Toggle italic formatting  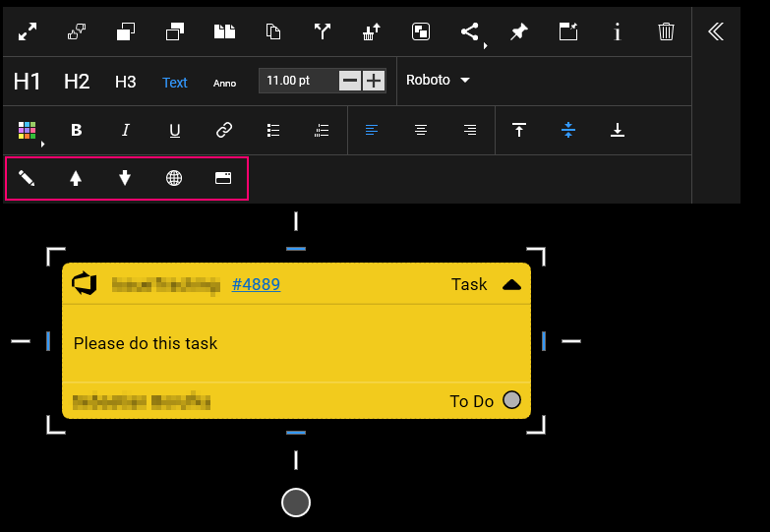tap(126, 130)
